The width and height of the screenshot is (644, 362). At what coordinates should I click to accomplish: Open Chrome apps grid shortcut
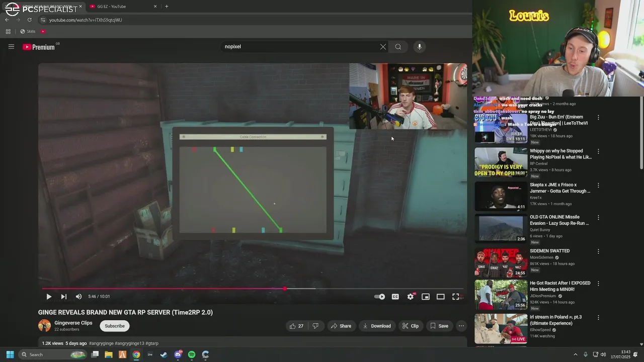point(8,31)
